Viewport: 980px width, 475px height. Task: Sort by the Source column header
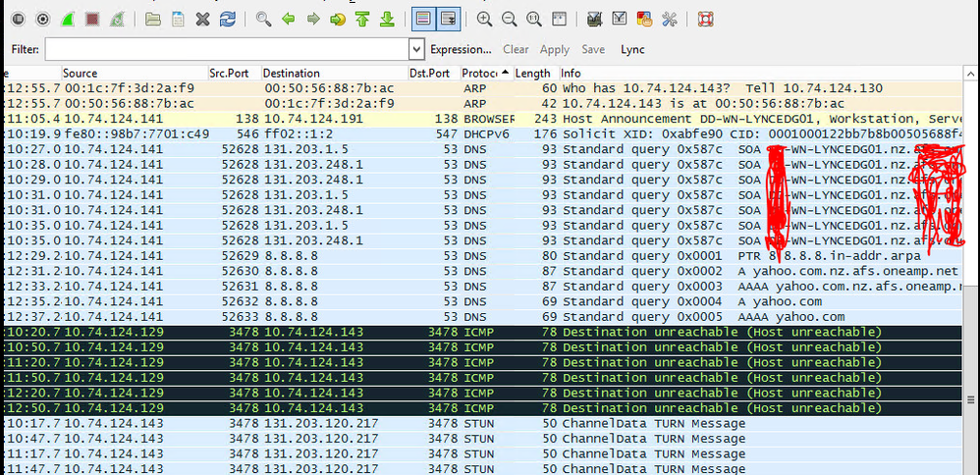point(135,74)
